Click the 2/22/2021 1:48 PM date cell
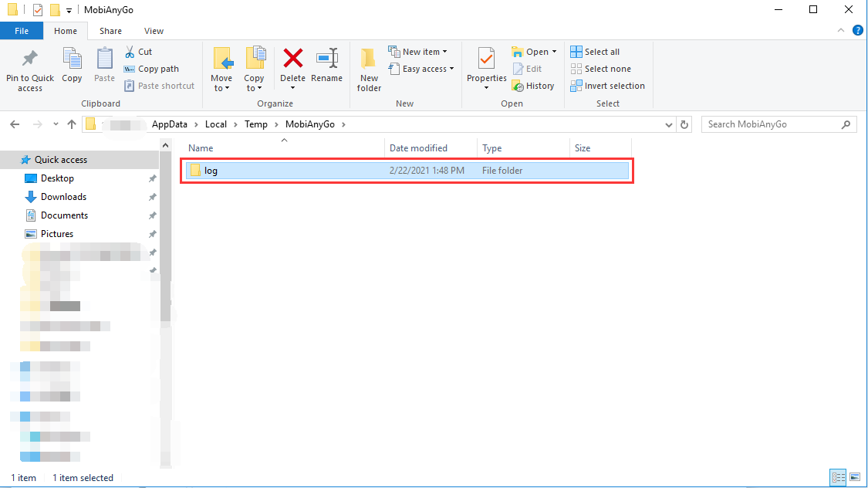Screen dimensions: 868x488 (427, 171)
